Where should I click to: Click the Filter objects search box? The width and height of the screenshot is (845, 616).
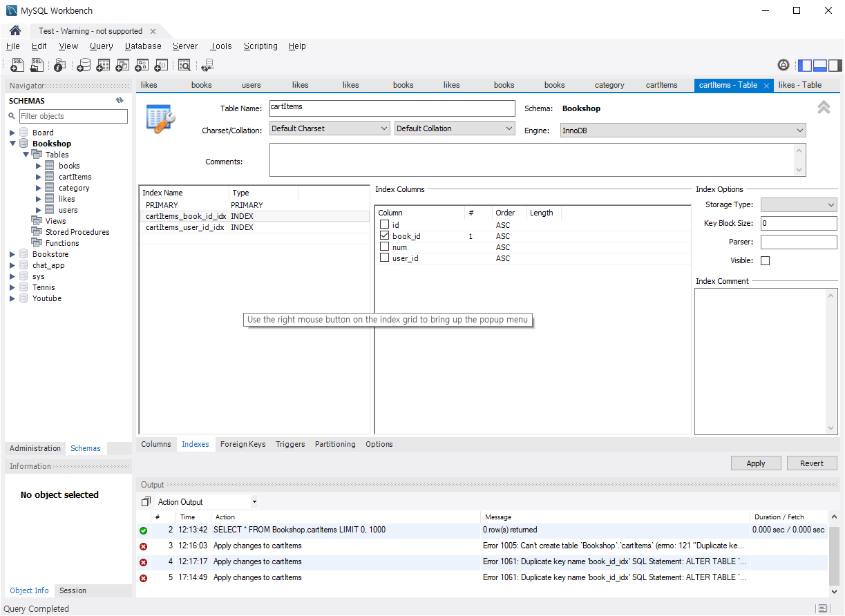coord(73,116)
